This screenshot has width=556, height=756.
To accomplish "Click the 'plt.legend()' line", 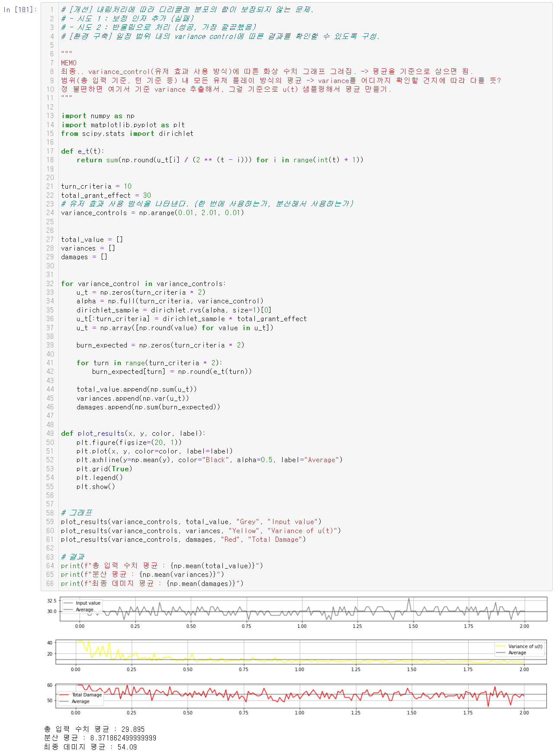I will 100,478.
